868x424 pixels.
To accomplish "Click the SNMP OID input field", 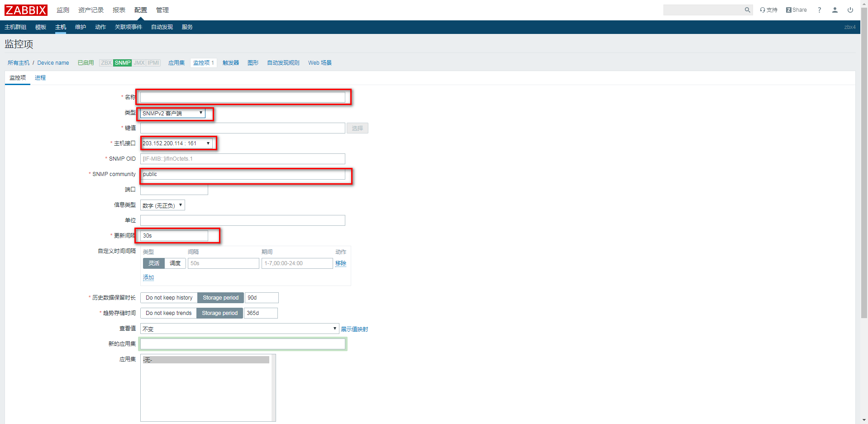I will point(243,159).
